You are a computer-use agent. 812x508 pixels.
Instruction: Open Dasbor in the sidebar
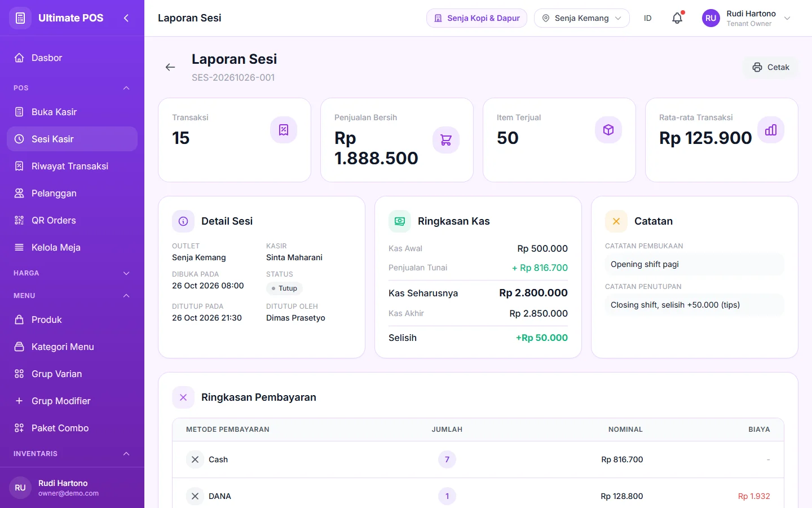(x=72, y=58)
